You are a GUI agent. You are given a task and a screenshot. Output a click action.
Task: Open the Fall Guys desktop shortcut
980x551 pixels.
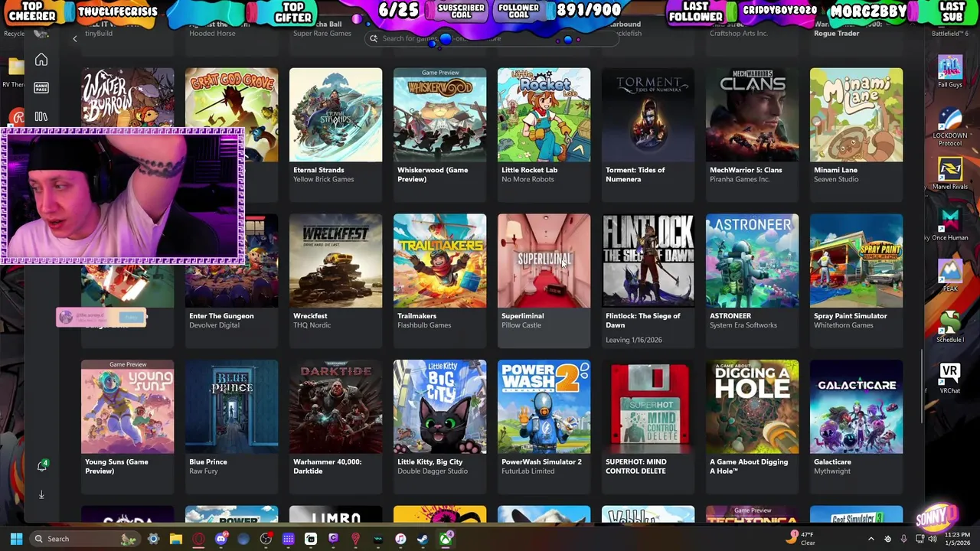click(950, 72)
